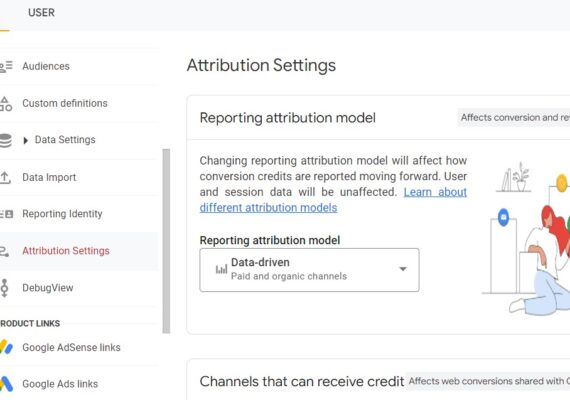Click the Reporting Identity icon
The image size is (570, 400).
point(7,214)
